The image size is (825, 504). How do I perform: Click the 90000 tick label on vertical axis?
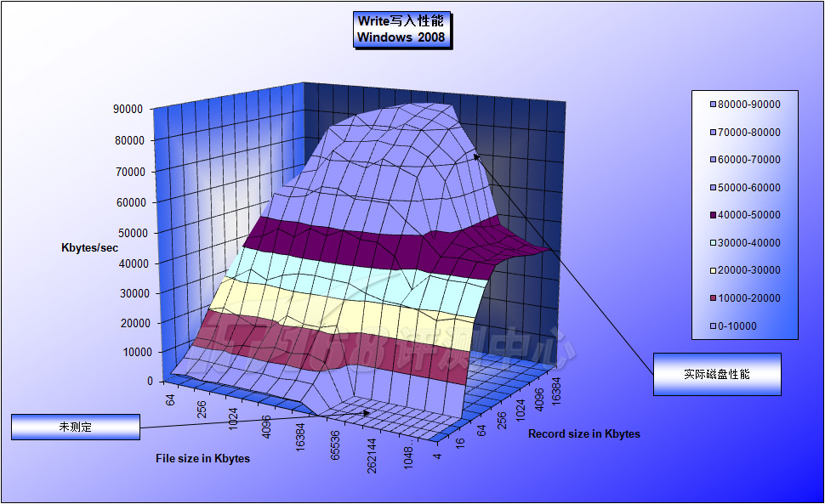point(128,110)
